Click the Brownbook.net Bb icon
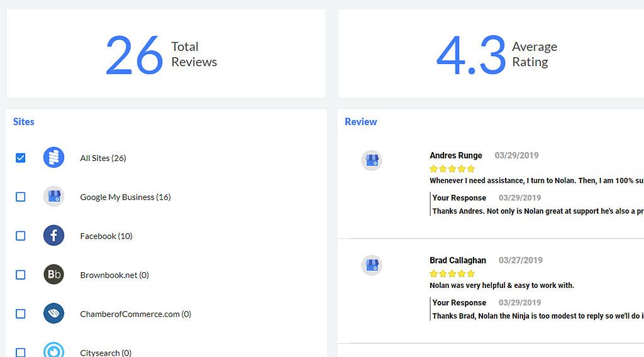 54,274
